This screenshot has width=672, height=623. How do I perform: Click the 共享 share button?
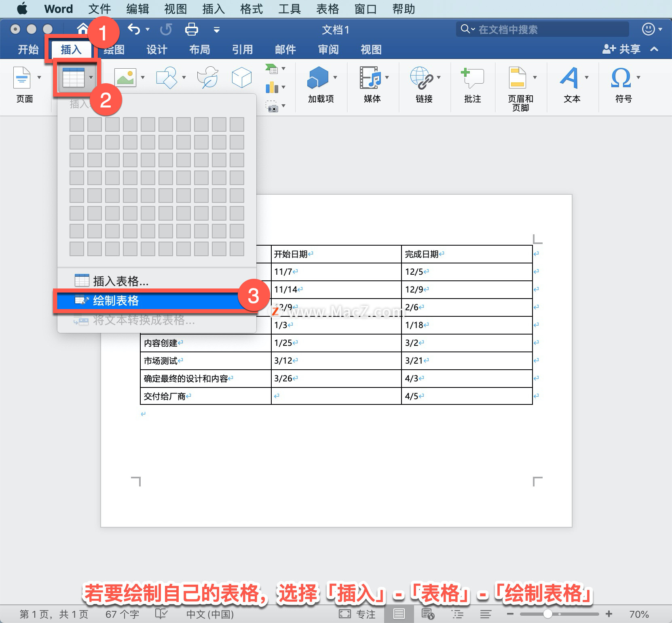pos(621,49)
